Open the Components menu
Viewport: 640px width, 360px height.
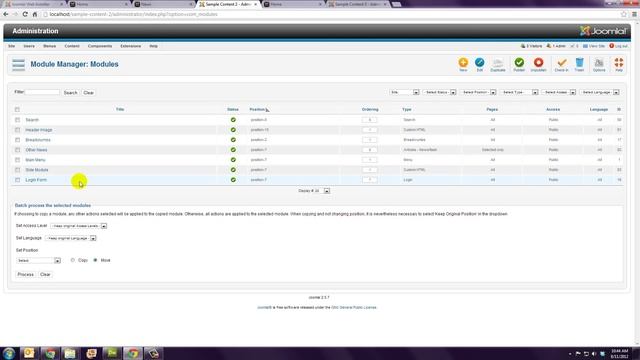pyautogui.click(x=100, y=46)
